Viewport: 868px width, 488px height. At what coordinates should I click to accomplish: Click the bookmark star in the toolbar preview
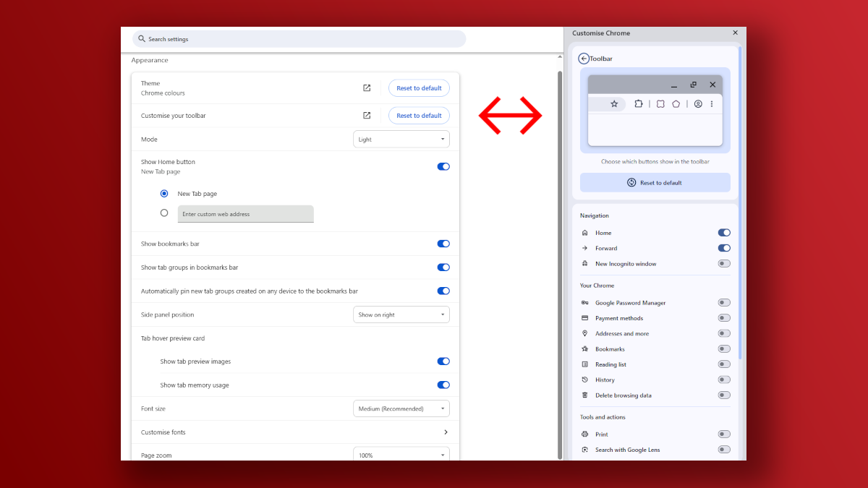pos(615,103)
